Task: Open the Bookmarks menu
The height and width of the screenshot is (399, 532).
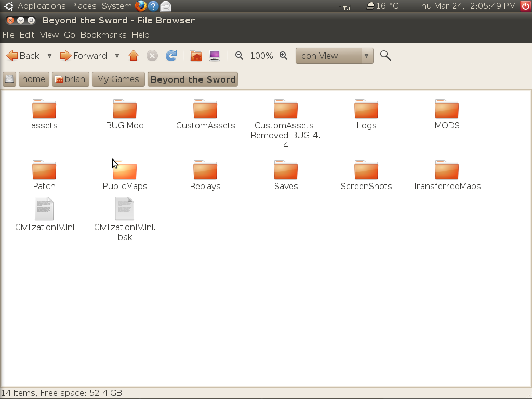Action: pos(103,35)
